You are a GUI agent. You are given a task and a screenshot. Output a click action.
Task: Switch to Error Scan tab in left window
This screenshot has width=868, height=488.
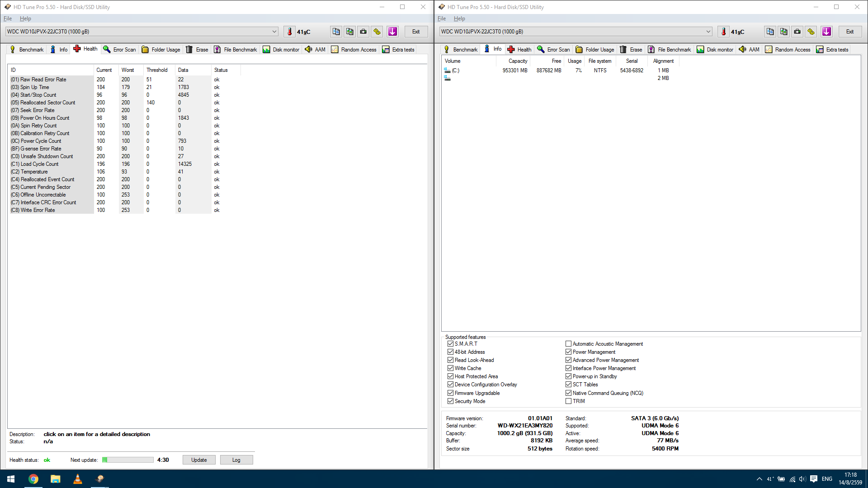pyautogui.click(x=119, y=50)
